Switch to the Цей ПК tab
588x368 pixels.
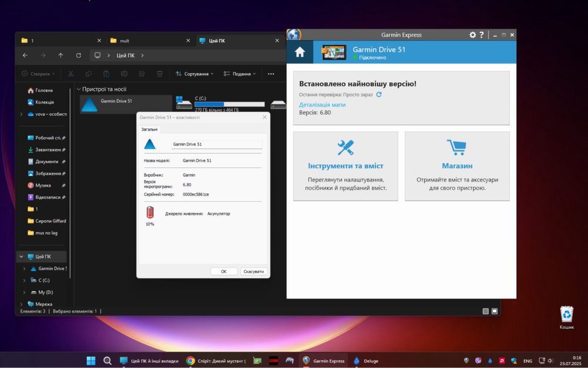tap(239, 41)
